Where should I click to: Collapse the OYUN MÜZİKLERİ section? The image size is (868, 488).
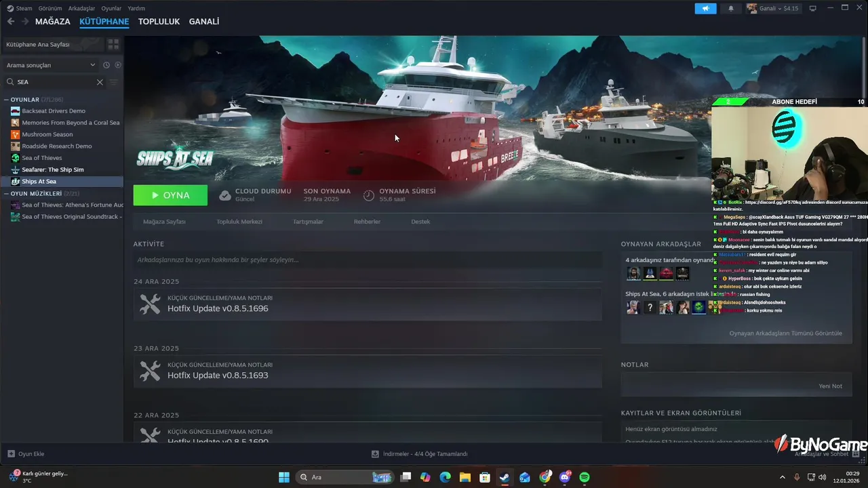tap(6, 193)
